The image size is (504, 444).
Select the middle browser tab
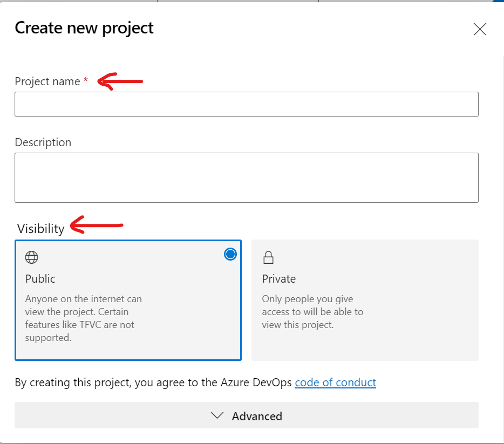[237, 3]
